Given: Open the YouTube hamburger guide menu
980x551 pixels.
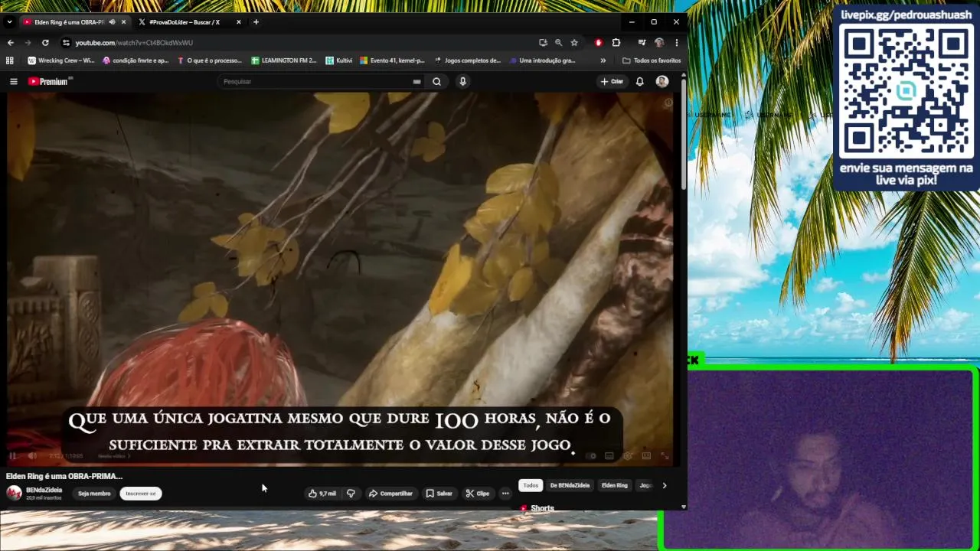Looking at the screenshot, I should click(x=13, y=81).
